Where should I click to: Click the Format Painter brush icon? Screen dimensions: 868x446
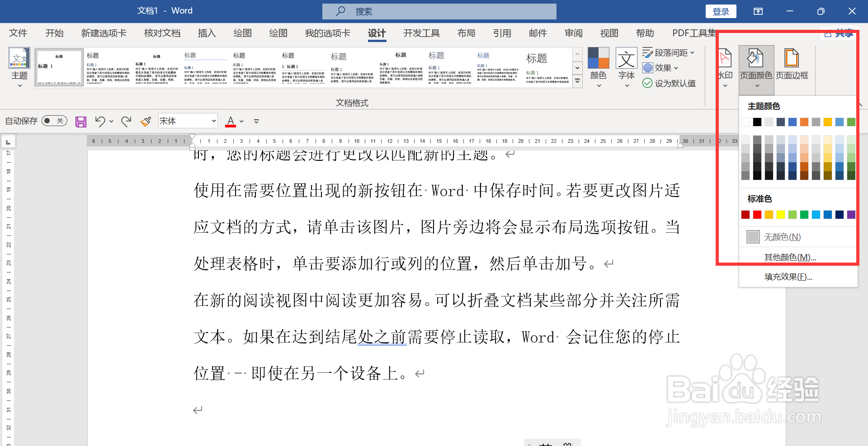coord(146,121)
